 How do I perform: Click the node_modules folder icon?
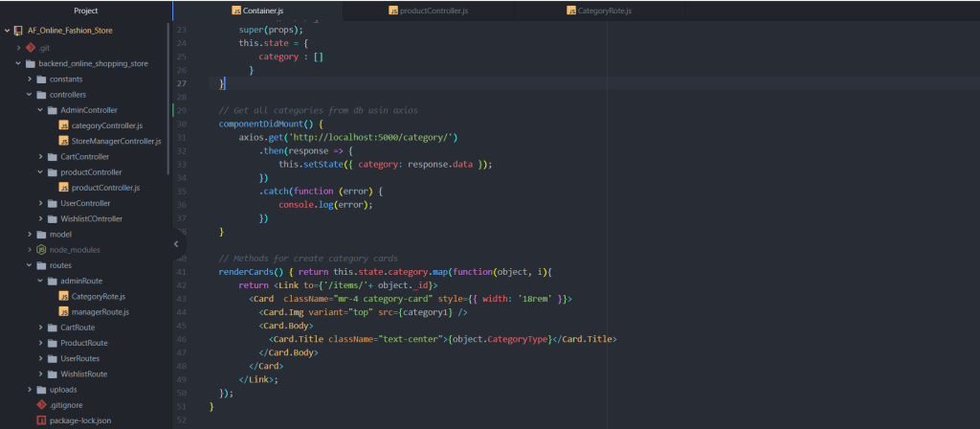point(41,250)
